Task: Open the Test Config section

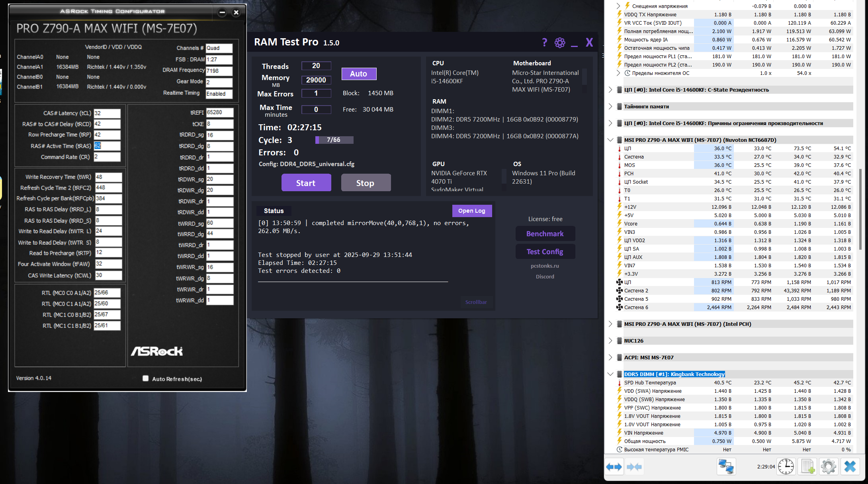Action: (545, 252)
